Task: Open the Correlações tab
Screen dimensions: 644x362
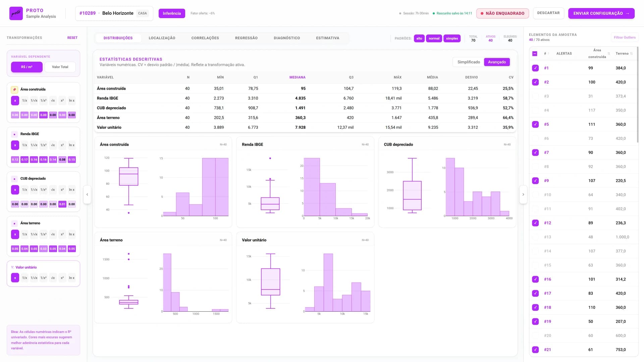Action: [x=205, y=38]
